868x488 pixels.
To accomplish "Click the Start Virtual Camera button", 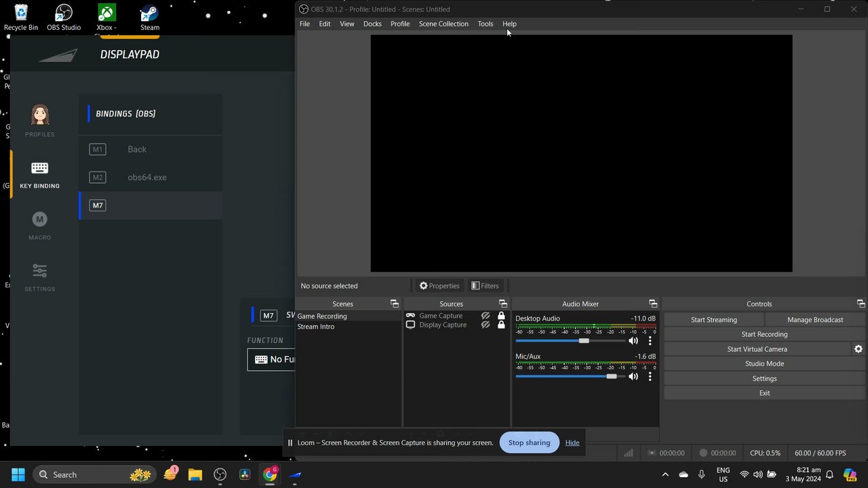I will click(x=757, y=349).
